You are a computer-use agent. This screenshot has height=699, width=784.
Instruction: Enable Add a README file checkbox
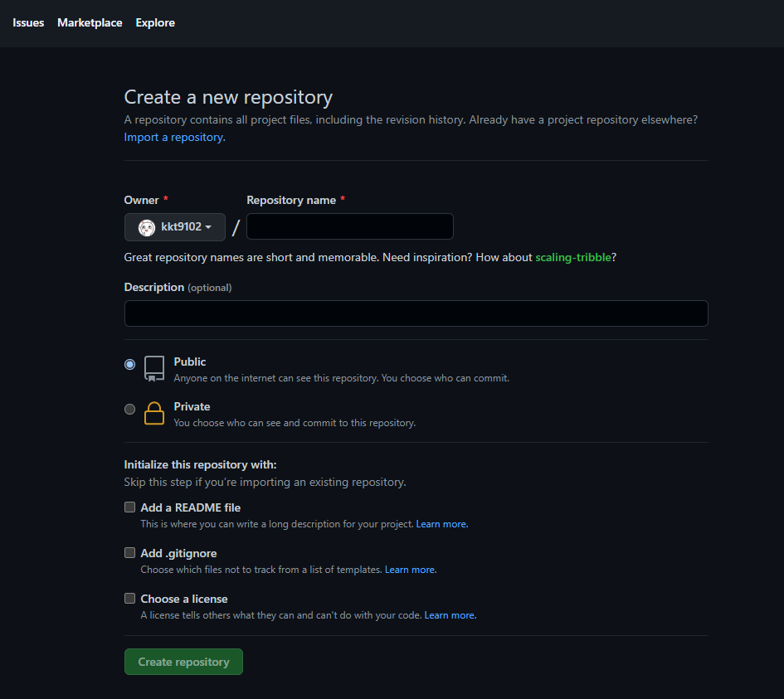[x=130, y=507]
